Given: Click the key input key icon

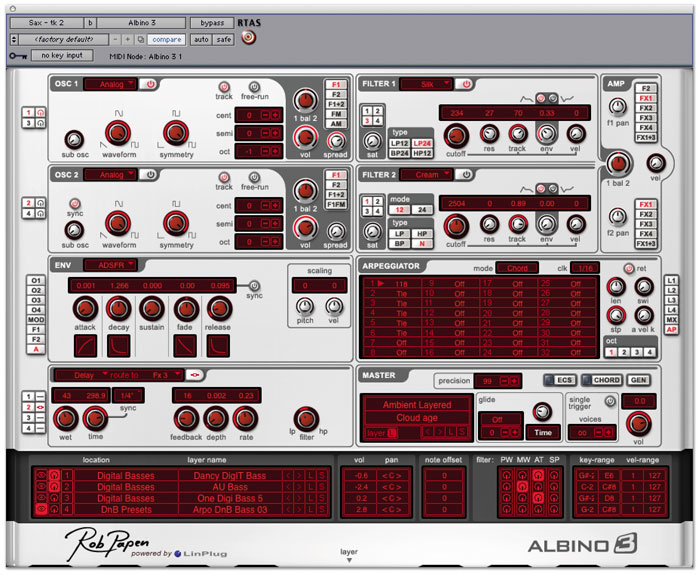Looking at the screenshot, I should [18, 56].
